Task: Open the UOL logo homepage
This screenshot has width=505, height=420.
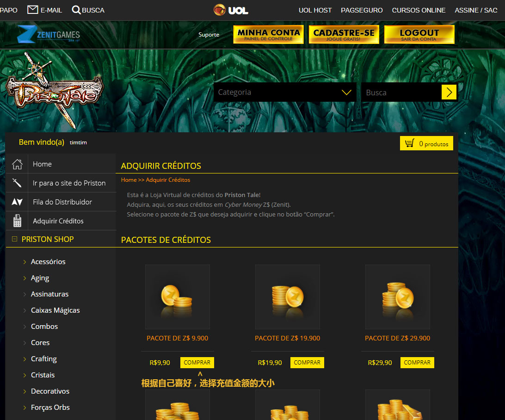Action: tap(231, 10)
